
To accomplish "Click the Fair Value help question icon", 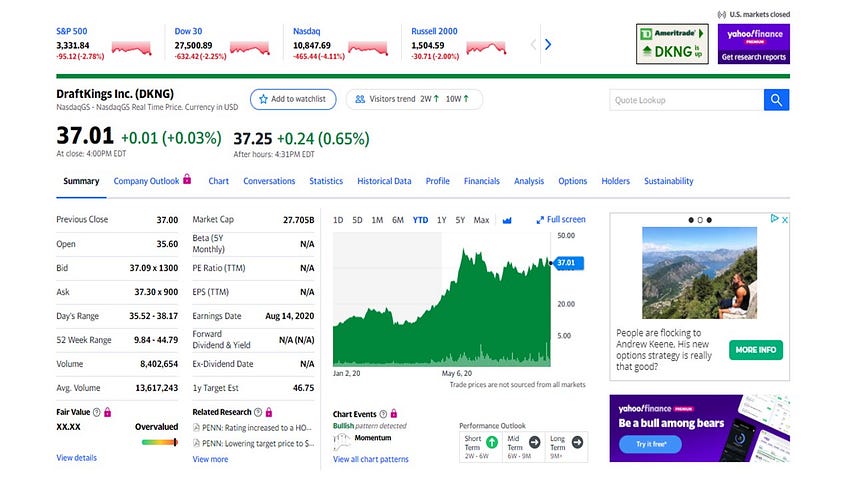I will 96,413.
